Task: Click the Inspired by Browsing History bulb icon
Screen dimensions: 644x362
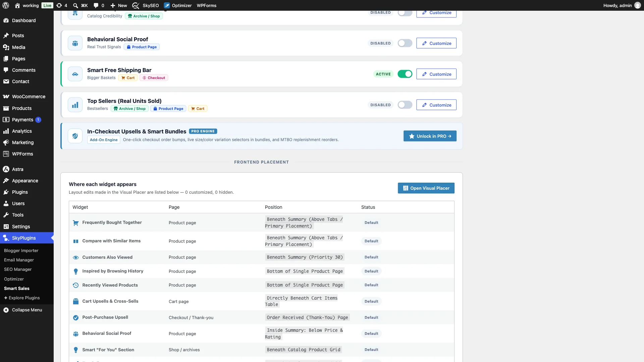Action: (76, 271)
